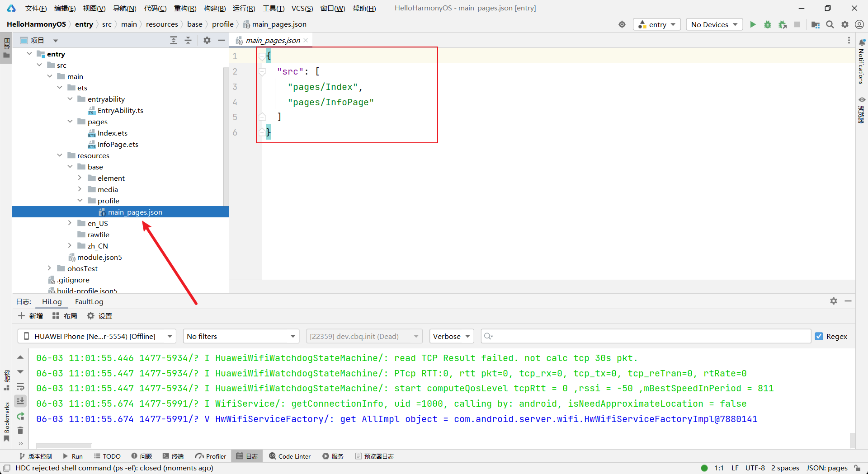This screenshot has width=868, height=474.
Task: Open the No Devices dropdown
Action: 715,24
